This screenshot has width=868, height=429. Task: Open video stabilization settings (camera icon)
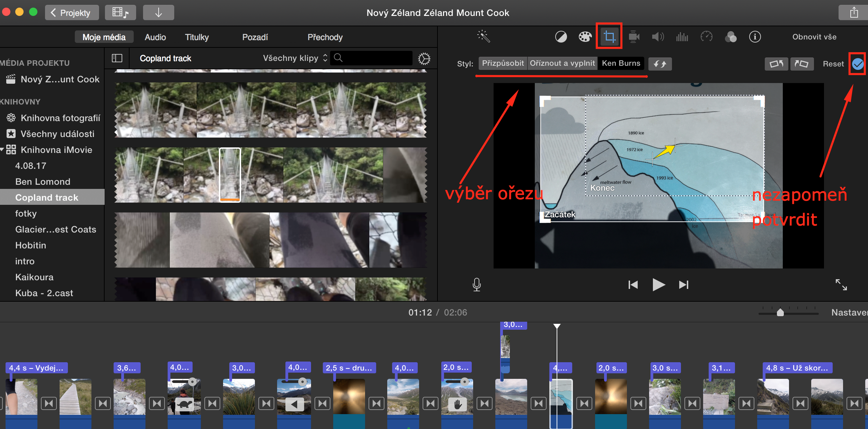634,36
